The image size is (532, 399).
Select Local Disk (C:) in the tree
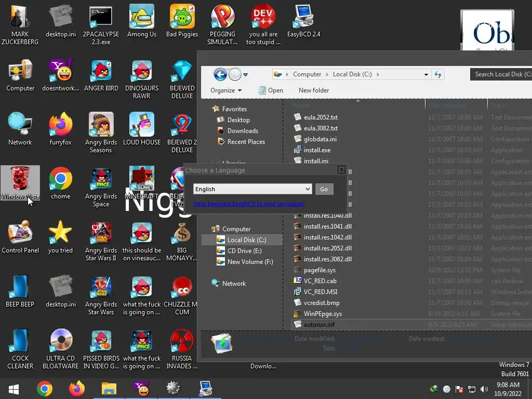point(242,240)
